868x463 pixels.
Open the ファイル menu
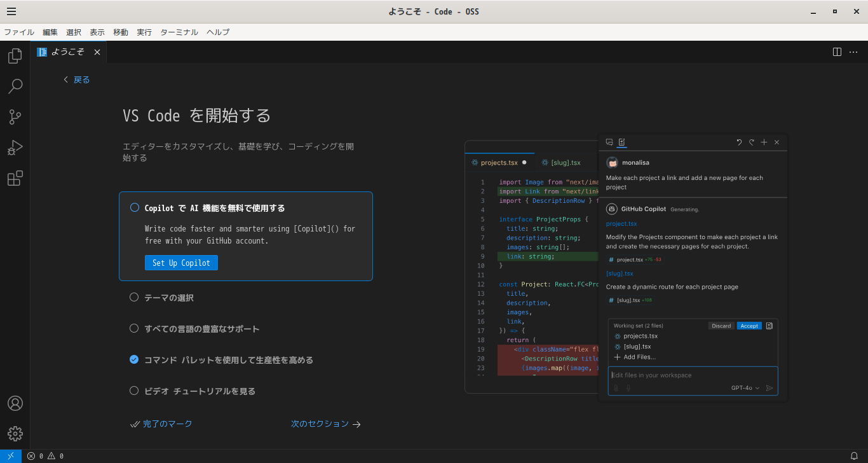19,32
